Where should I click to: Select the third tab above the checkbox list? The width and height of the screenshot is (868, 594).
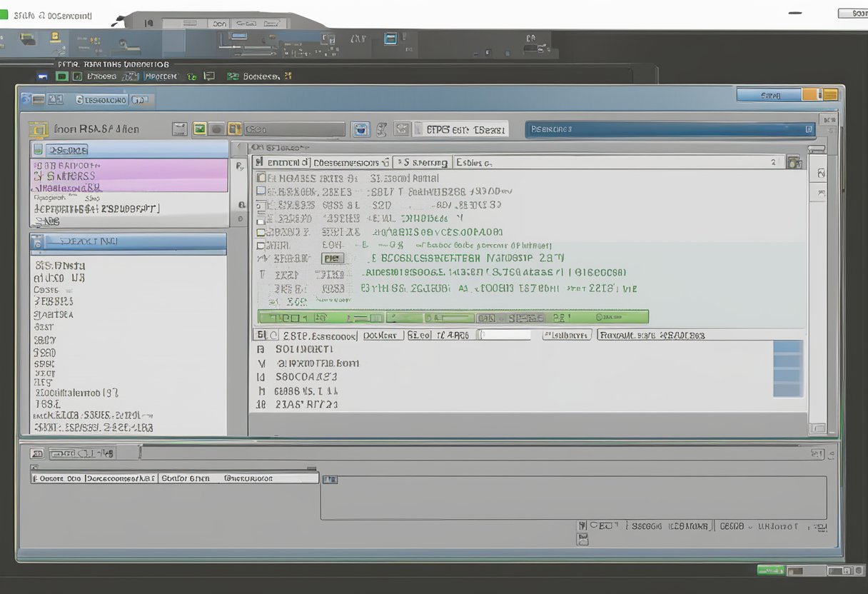(423, 163)
